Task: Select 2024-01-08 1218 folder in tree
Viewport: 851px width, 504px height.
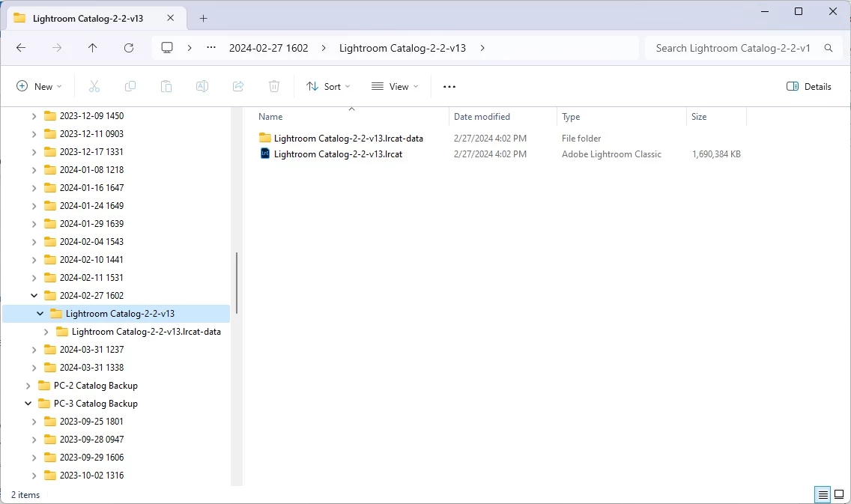Action: (91, 170)
